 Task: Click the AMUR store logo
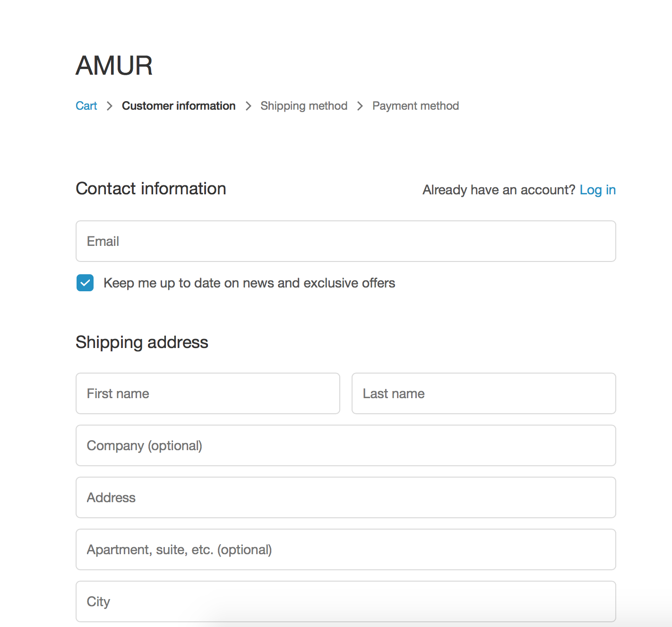click(x=114, y=65)
